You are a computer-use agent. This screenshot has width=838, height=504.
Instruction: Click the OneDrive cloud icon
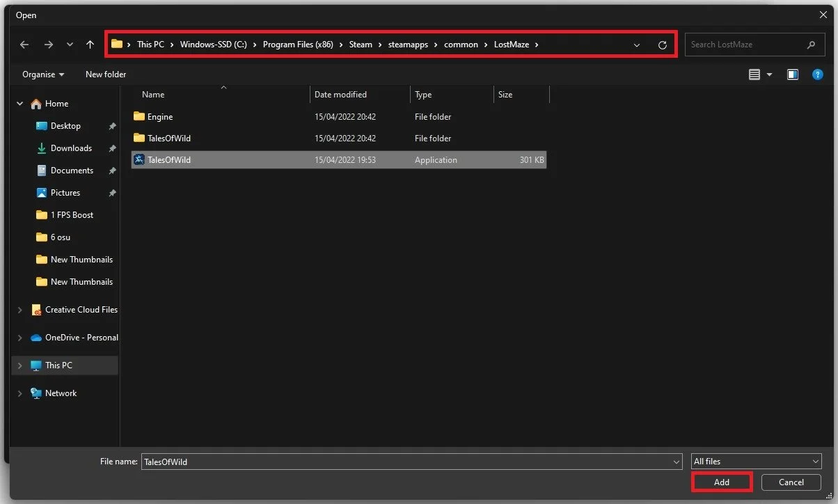[36, 338]
